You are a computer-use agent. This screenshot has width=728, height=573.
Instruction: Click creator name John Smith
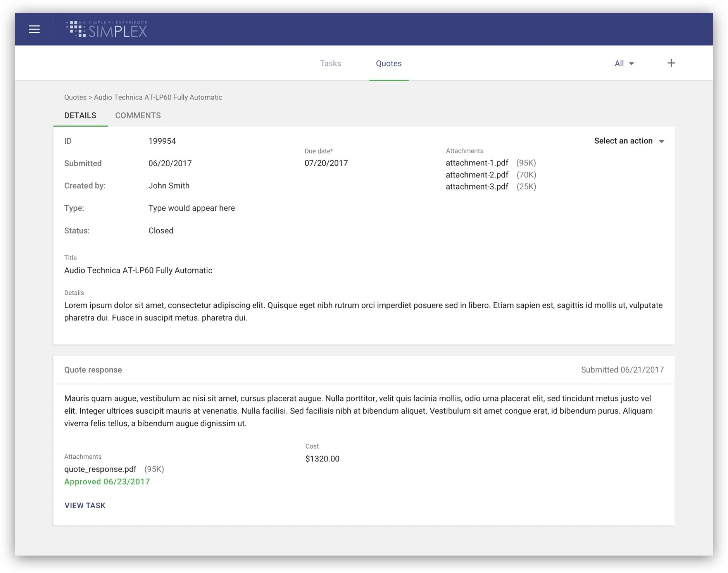(169, 186)
